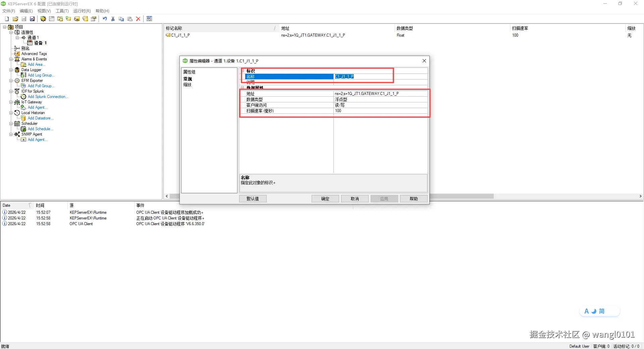The image size is (644, 349).
Task: Click the Properties toolbar icon
Action: (x=94, y=19)
